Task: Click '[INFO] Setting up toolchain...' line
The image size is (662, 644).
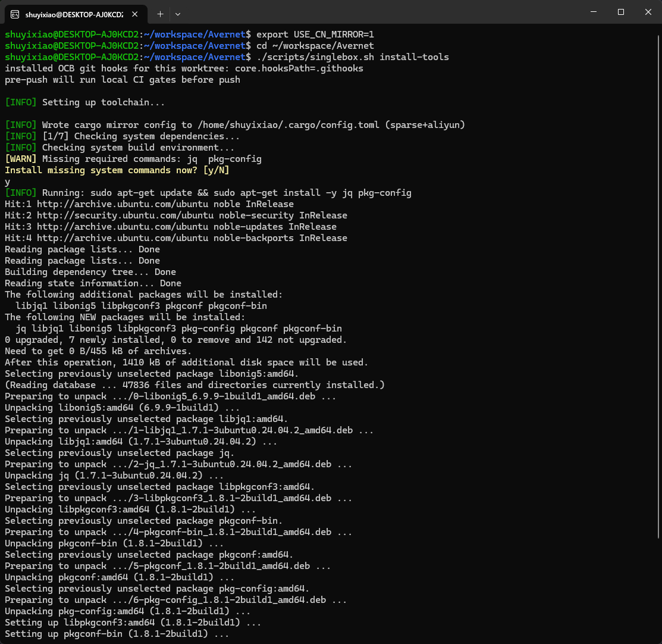Action: point(85,102)
